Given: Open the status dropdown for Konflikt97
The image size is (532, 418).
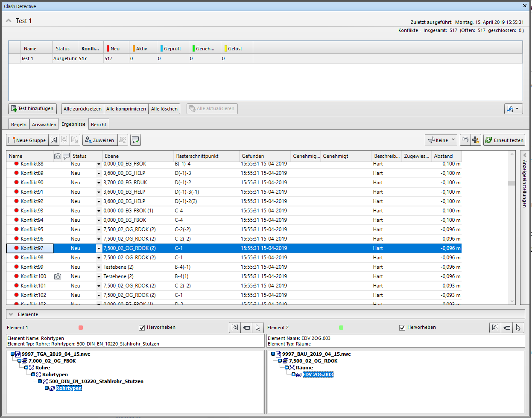Looking at the screenshot, I should coord(99,248).
